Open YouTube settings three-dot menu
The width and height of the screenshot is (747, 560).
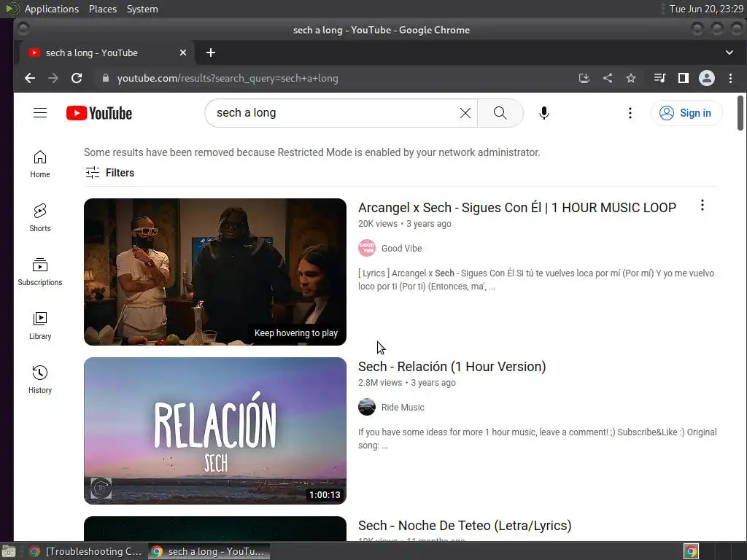[630, 113]
